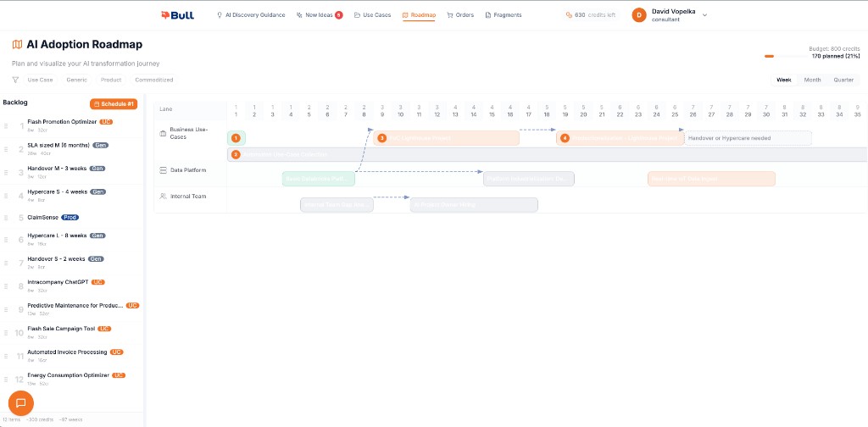Open the Real-time IoT Data Ingest bar

(x=711, y=179)
